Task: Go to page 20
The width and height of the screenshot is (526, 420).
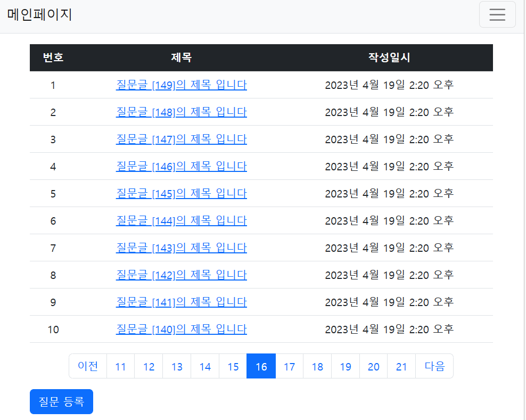Action: click(373, 366)
